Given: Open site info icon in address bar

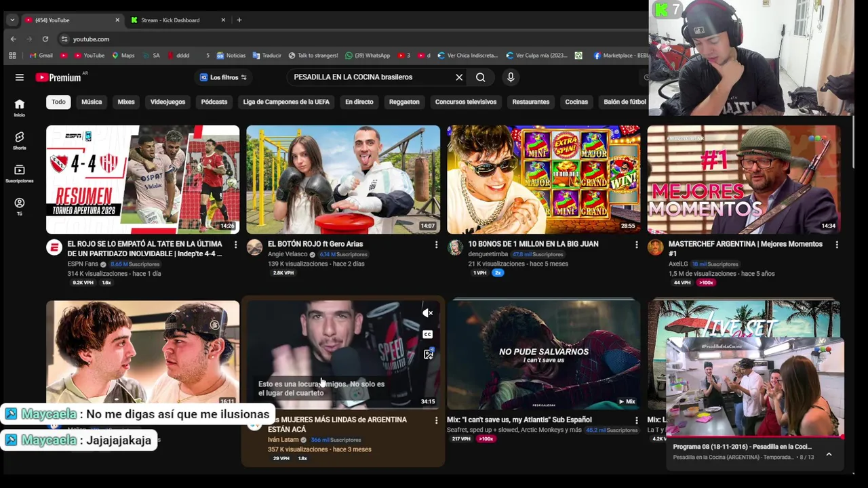Looking at the screenshot, I should point(64,39).
